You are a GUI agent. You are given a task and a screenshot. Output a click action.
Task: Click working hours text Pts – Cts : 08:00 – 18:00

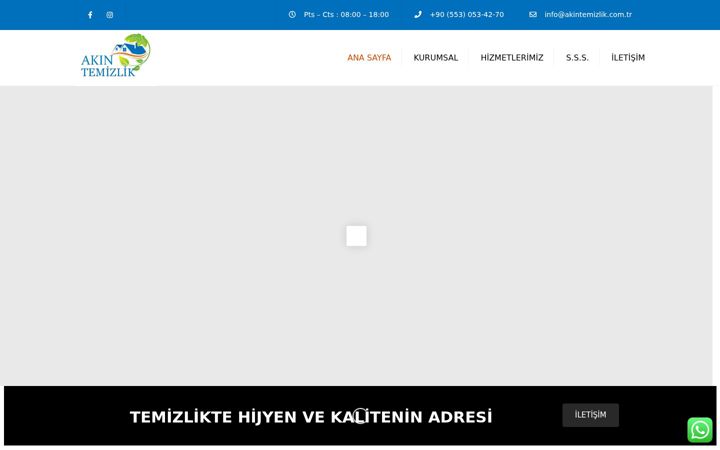coord(346,15)
